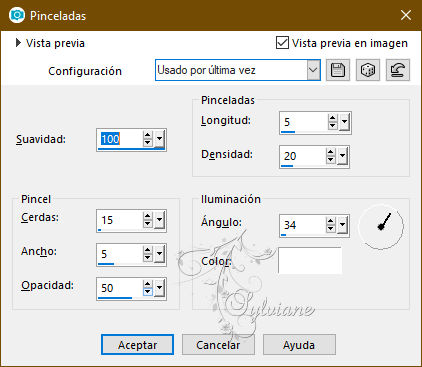This screenshot has height=367, width=422.
Task: Increase Suavidad with the up spinner arrow
Action: point(148,135)
